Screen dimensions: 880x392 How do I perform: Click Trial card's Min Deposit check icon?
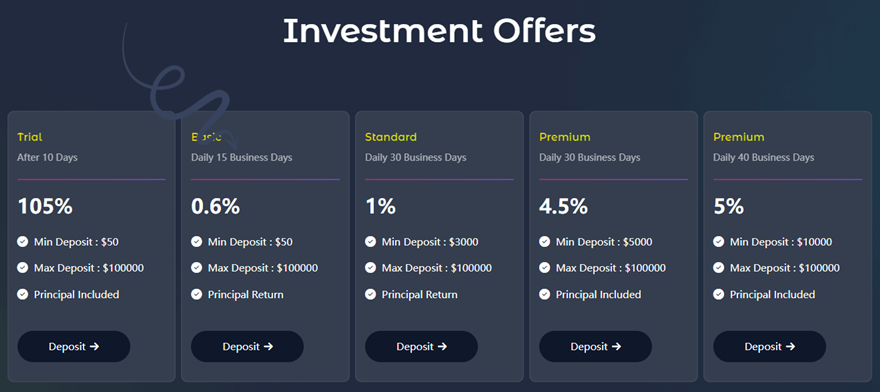pos(22,241)
